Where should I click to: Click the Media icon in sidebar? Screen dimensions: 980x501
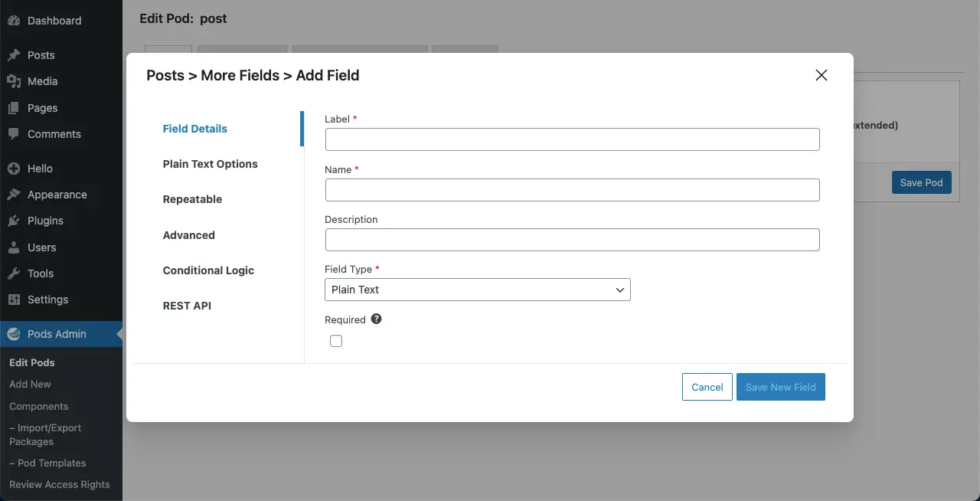[x=14, y=81]
